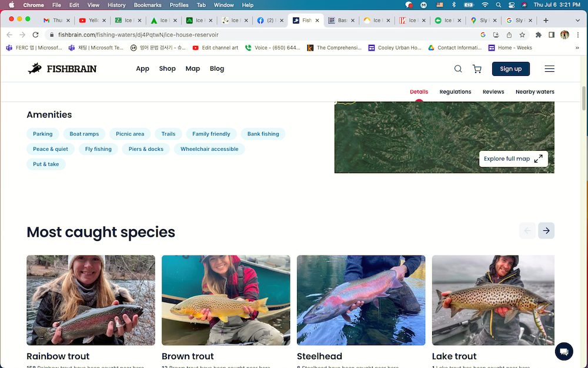588x368 pixels.
Task: Click the Fishbrain logo
Action: tap(62, 68)
